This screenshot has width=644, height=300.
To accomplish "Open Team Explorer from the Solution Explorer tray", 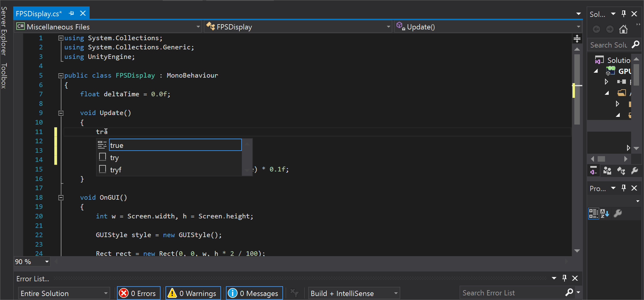I will 607,171.
